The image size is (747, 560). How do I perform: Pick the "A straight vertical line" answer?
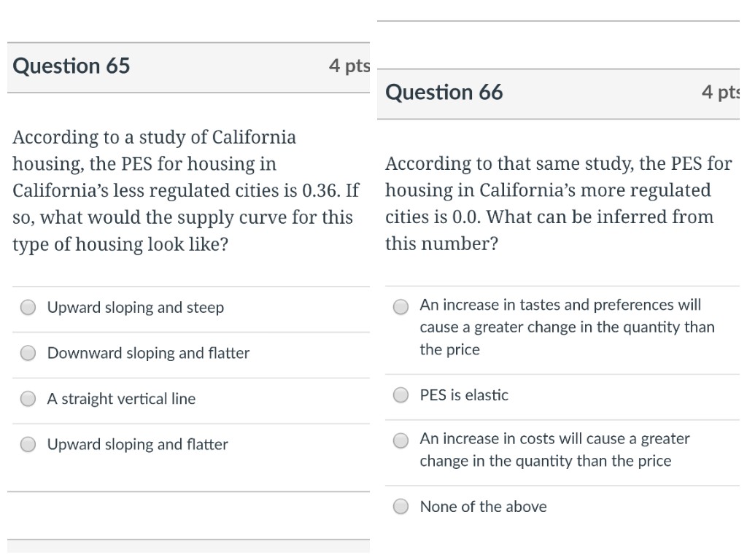28,399
